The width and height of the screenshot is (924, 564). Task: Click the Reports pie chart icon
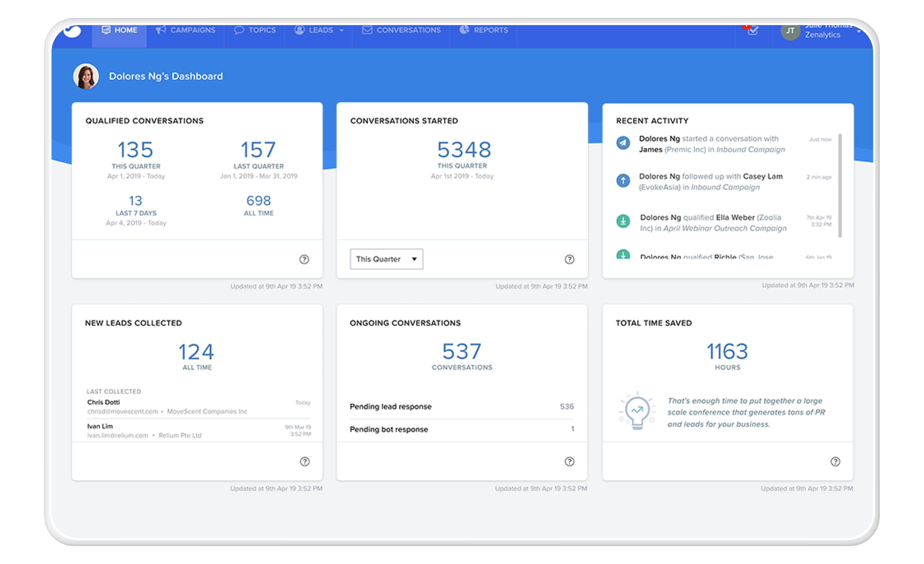tap(464, 30)
